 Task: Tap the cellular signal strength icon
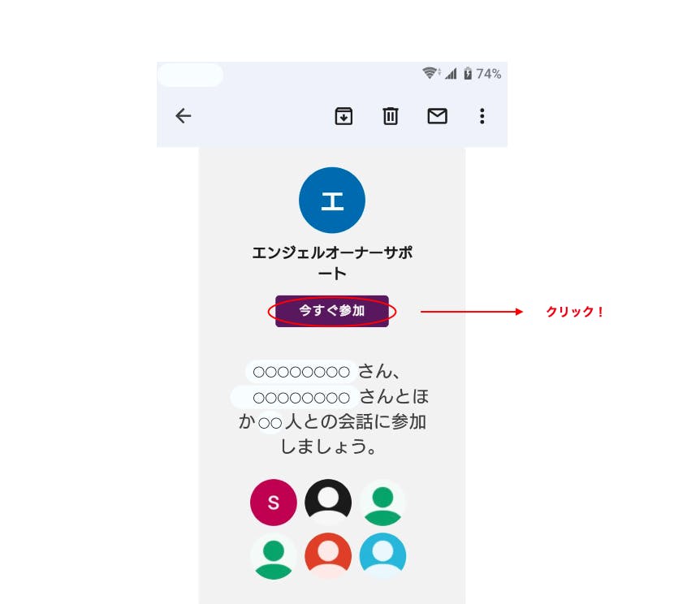click(x=451, y=73)
